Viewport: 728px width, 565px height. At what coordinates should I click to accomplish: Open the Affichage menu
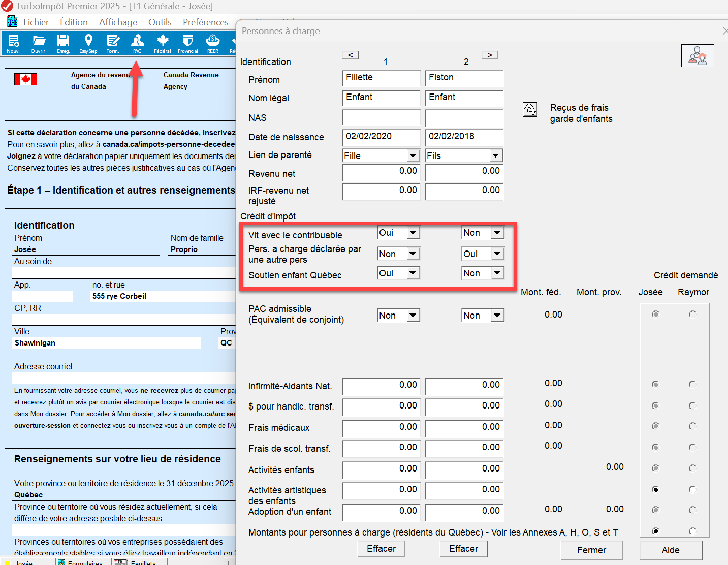(118, 22)
